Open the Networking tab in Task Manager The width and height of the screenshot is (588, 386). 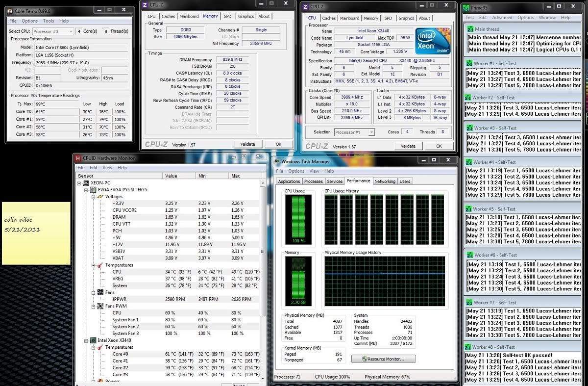[385, 181]
